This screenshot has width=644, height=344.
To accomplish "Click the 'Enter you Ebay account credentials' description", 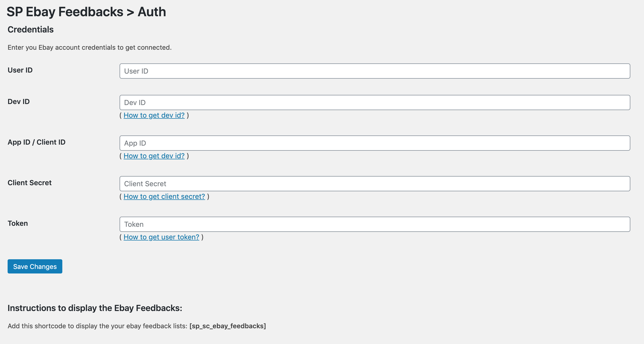I will tap(89, 48).
